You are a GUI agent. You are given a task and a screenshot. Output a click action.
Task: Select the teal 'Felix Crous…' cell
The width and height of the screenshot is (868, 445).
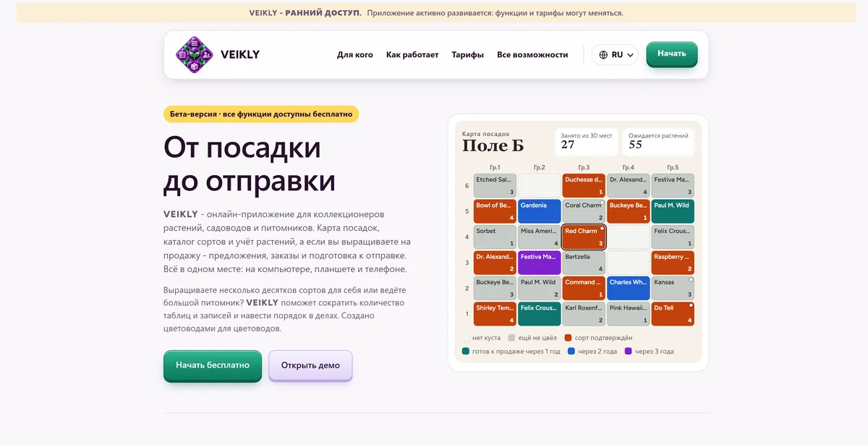pyautogui.click(x=540, y=314)
